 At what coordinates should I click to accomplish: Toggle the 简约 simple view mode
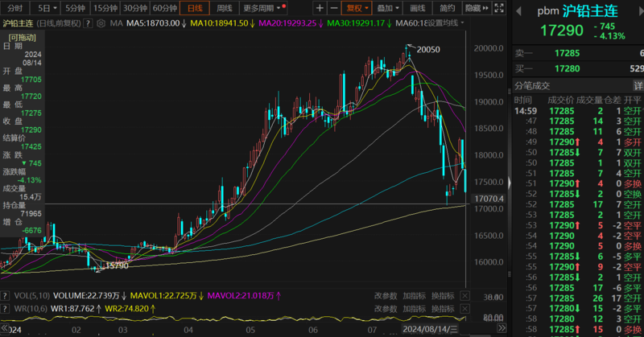448,7
